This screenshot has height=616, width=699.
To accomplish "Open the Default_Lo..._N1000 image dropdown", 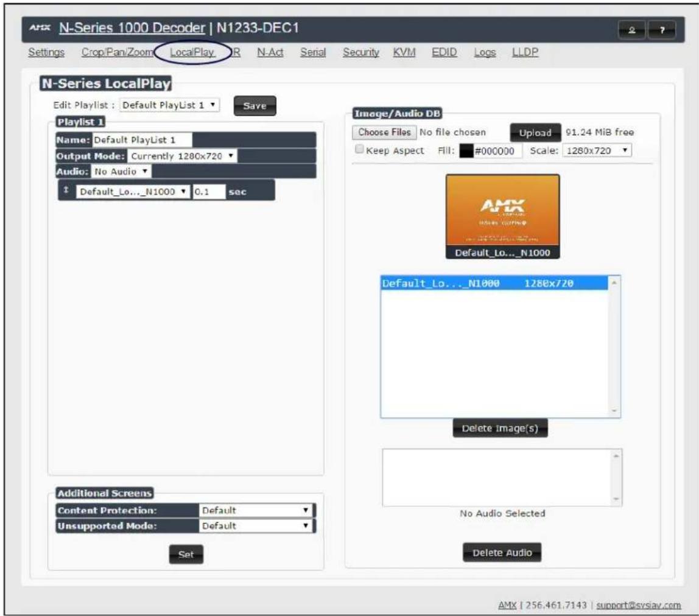I will [133, 192].
